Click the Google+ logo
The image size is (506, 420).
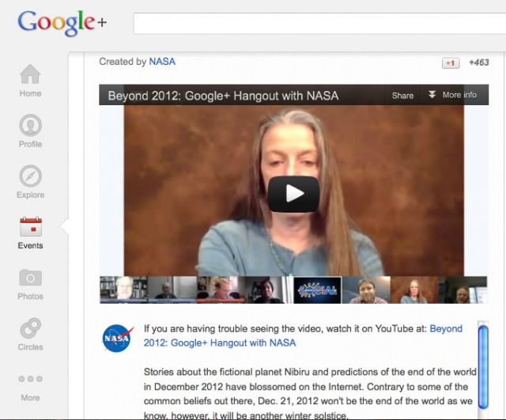coord(62,23)
